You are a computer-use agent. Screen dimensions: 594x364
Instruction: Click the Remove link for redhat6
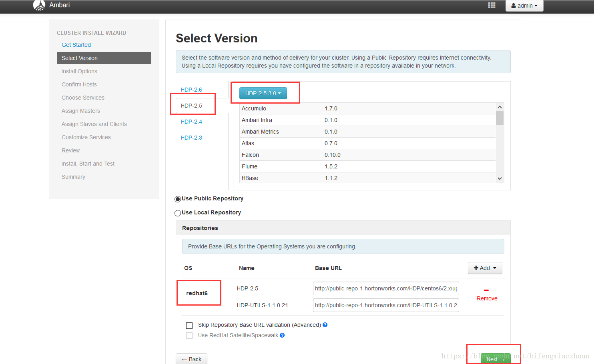(x=487, y=298)
